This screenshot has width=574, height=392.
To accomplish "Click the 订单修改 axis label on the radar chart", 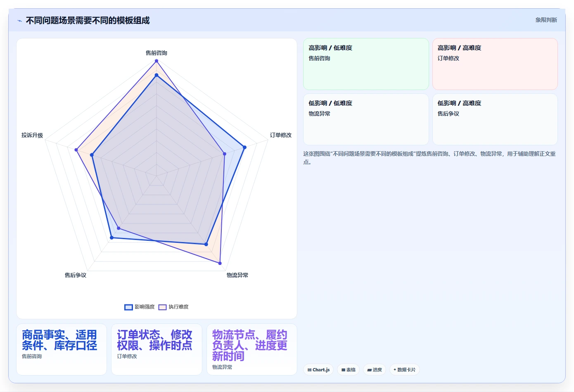I will coord(281,135).
